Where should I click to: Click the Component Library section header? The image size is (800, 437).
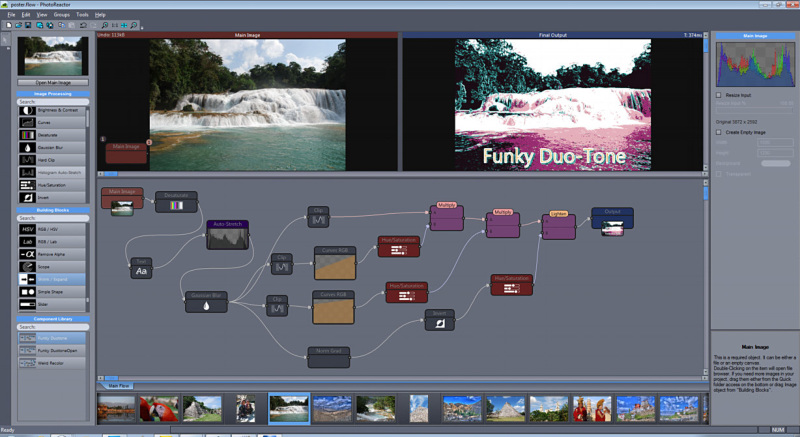coord(53,319)
